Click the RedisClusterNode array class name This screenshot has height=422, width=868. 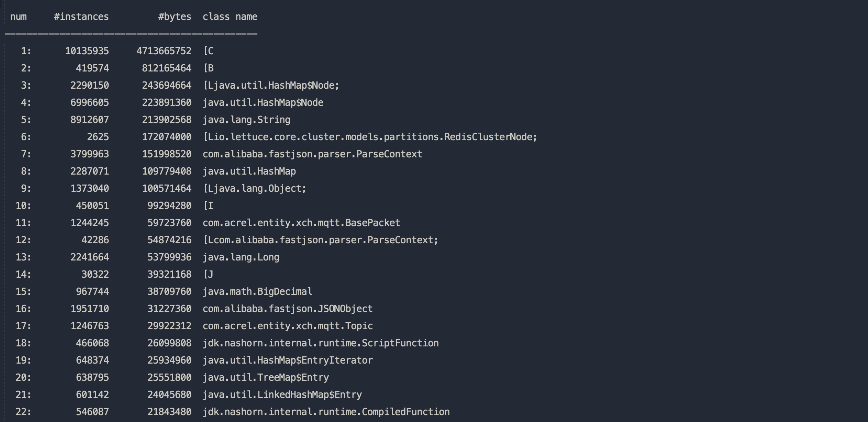pos(370,137)
